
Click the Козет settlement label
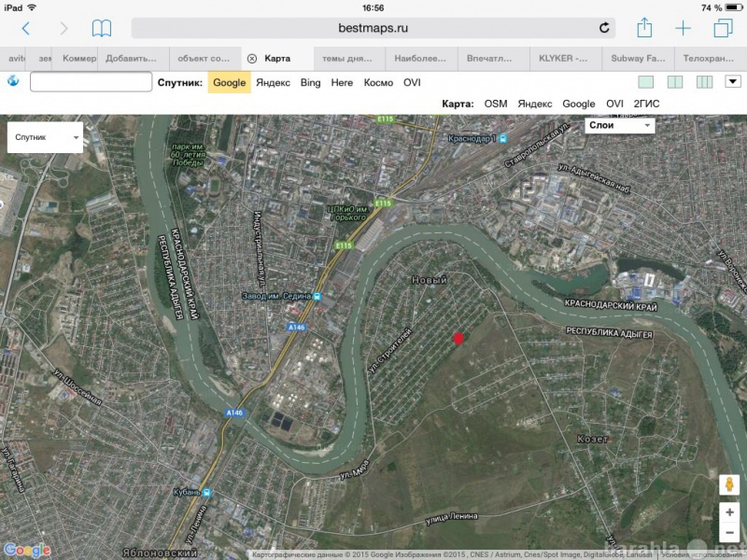[593, 439]
